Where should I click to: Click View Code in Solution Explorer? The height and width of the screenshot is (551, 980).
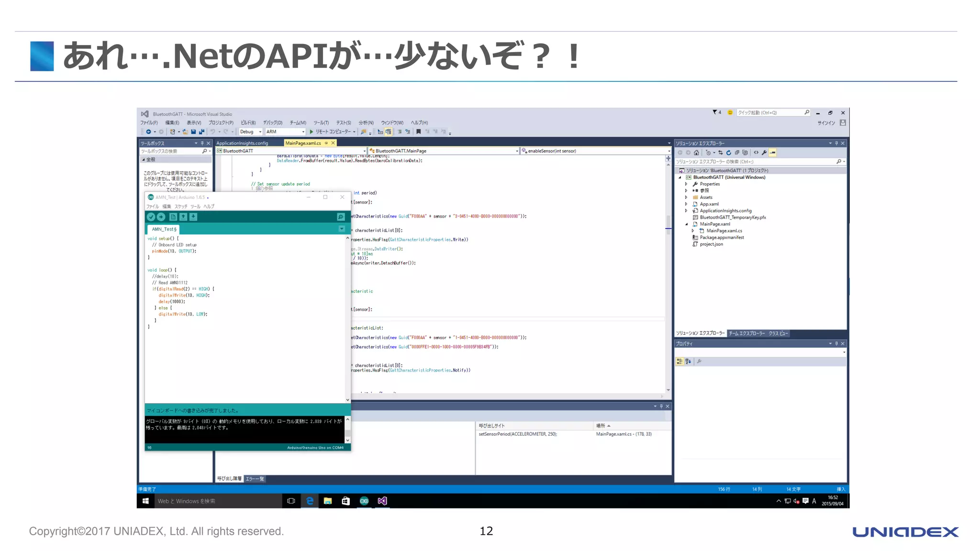click(x=756, y=153)
